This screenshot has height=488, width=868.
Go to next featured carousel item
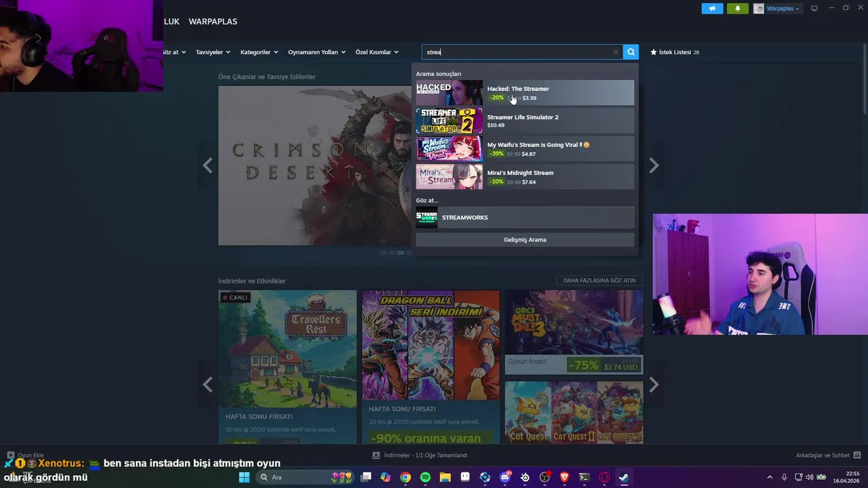[x=654, y=165]
